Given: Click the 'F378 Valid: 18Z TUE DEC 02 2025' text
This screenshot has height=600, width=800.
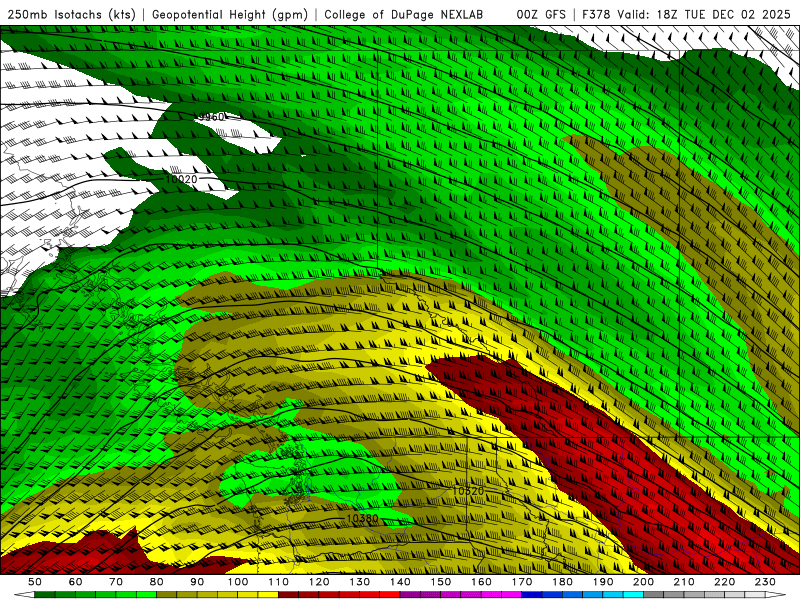Looking at the screenshot, I should [x=686, y=15].
